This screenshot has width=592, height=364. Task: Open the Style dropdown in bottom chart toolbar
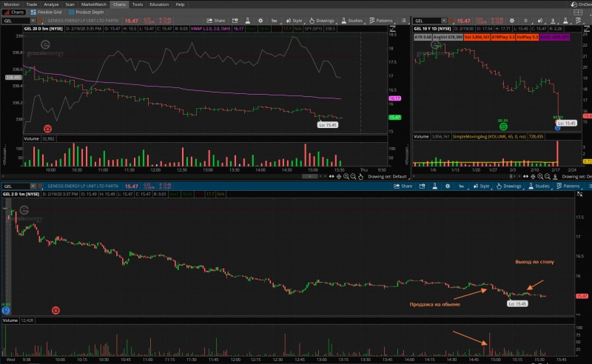pyautogui.click(x=481, y=186)
